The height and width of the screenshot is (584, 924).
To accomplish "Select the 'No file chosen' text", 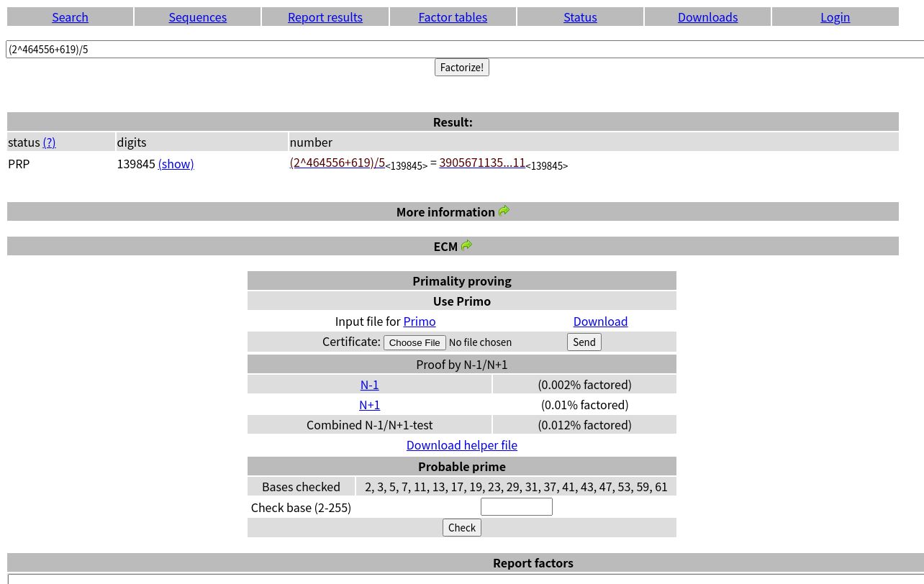I will tap(480, 342).
